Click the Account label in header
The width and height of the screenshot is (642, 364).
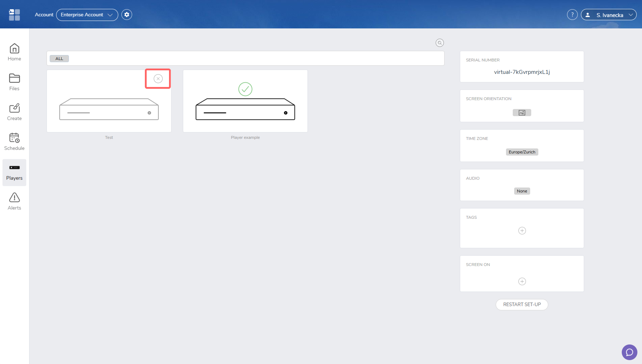pos(44,15)
